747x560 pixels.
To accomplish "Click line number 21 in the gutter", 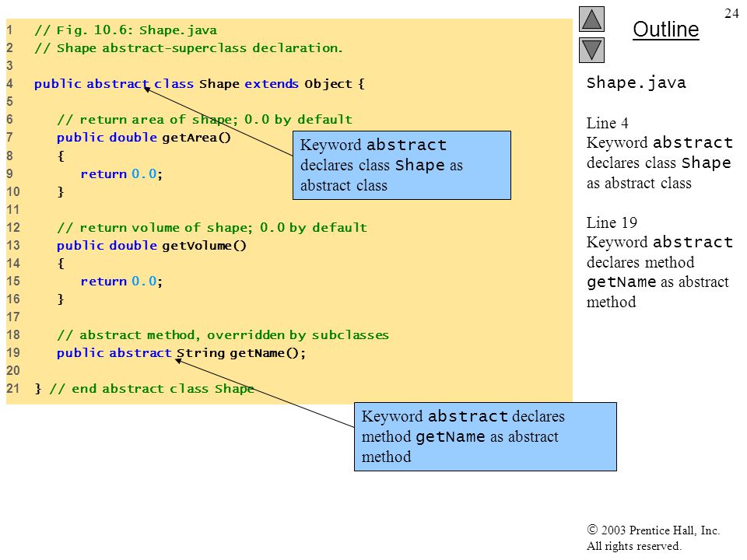I will point(13,389).
